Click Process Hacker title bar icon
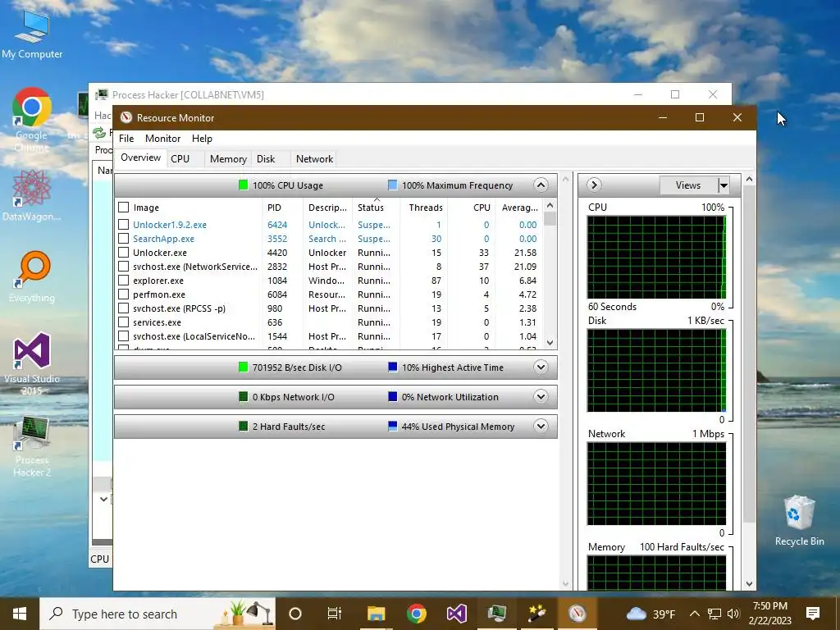 click(102, 95)
